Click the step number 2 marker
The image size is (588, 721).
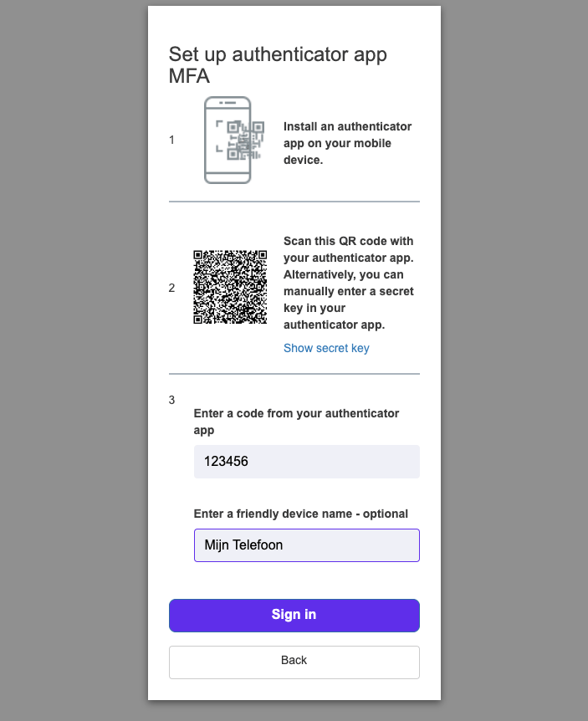click(172, 288)
